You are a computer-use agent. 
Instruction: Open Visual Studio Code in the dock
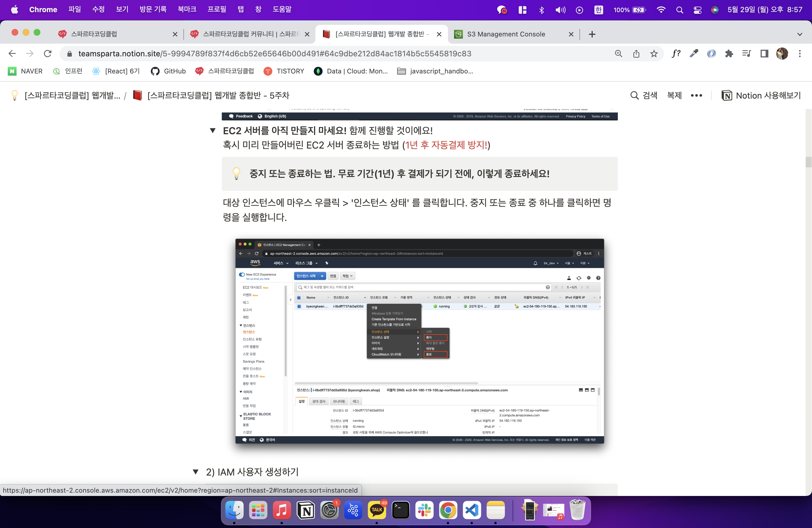[472, 510]
